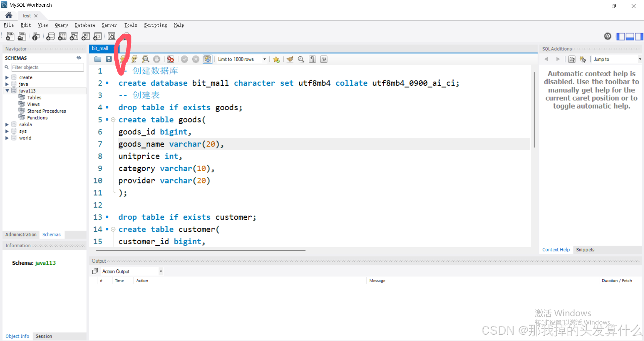Create a new table in active schema
This screenshot has height=341, width=644.
[x=62, y=36]
